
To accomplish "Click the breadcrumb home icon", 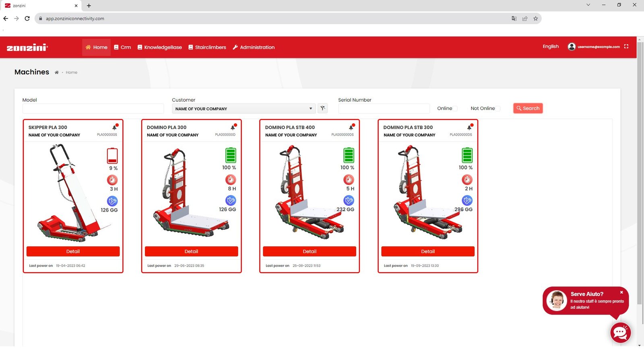I will (x=57, y=72).
